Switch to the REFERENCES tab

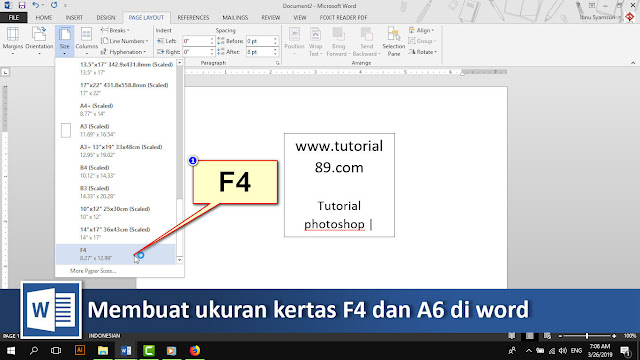pos(193,18)
